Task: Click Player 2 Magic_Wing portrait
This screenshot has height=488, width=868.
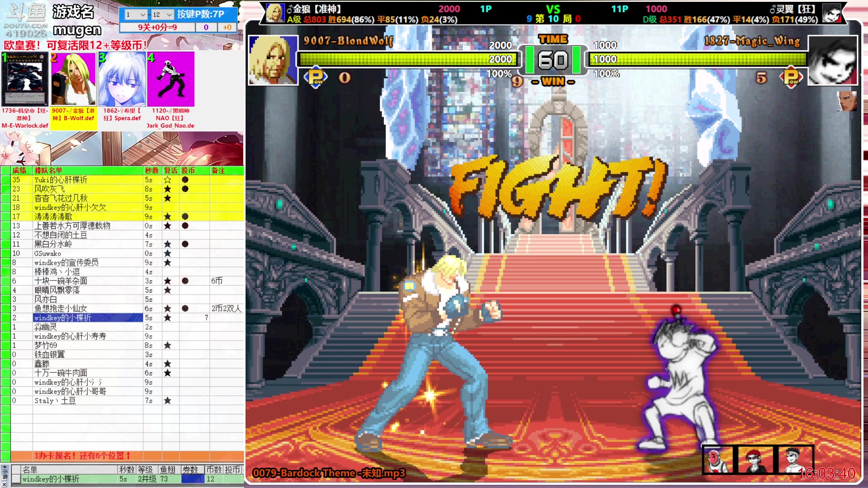Action: (x=832, y=60)
